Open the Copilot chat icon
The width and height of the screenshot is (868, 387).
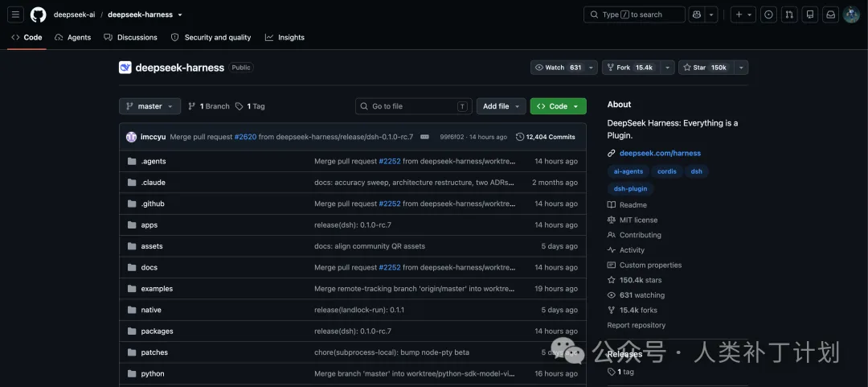[696, 14]
